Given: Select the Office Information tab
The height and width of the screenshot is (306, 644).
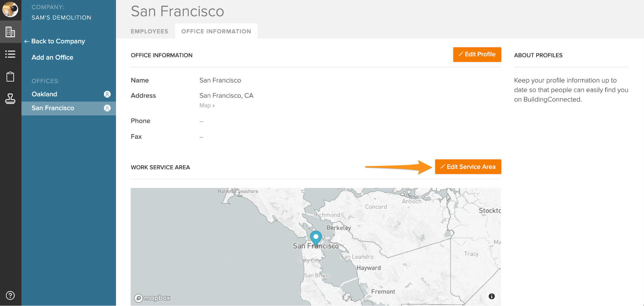Looking at the screenshot, I should click(x=216, y=31).
